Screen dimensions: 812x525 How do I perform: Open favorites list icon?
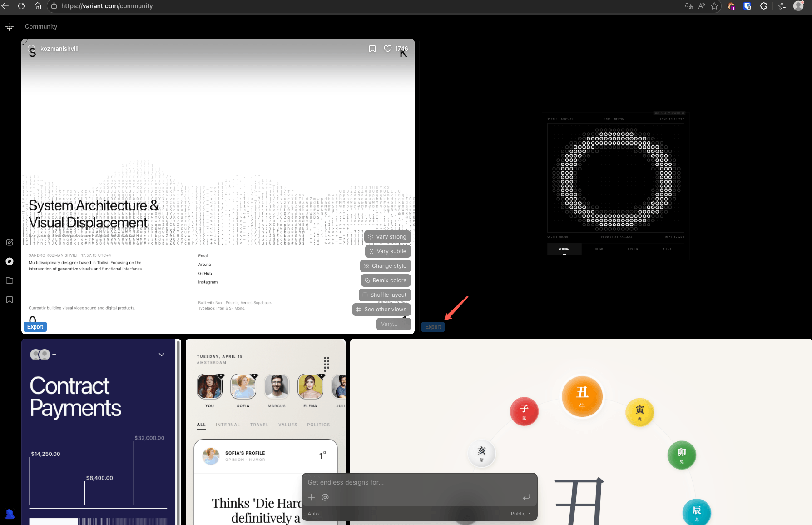point(782,6)
